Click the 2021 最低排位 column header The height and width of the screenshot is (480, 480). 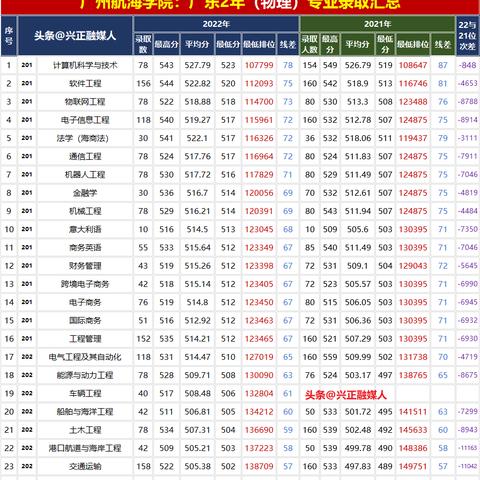(413, 44)
